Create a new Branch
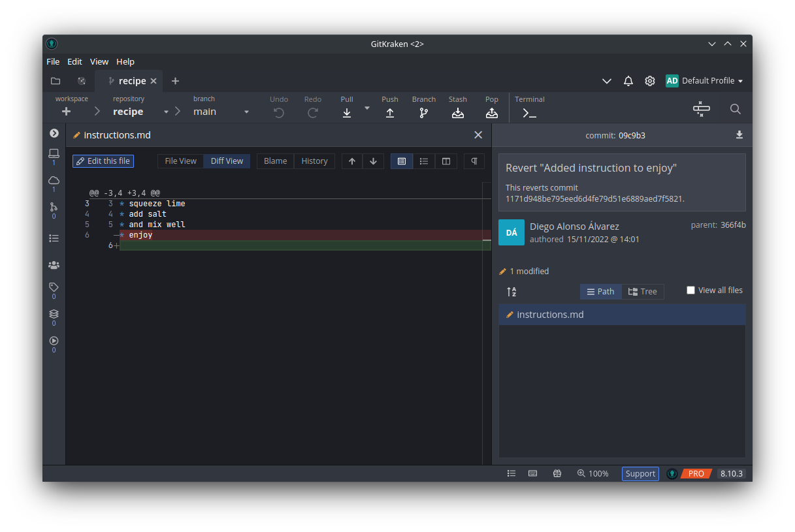Image resolution: width=795 pixels, height=532 pixels. (x=424, y=113)
